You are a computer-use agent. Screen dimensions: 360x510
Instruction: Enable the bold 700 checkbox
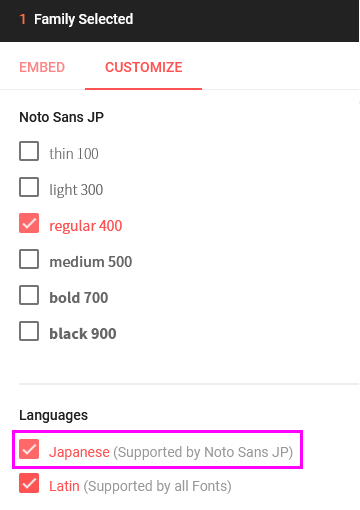pyautogui.click(x=29, y=295)
